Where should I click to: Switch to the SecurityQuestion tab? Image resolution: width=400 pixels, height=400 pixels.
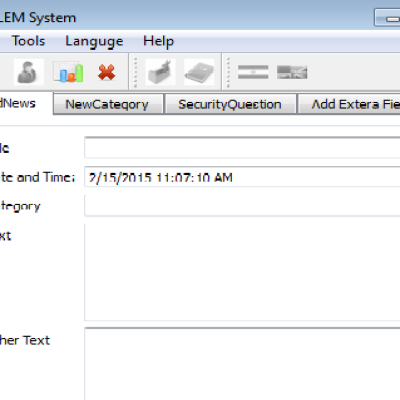(x=230, y=104)
